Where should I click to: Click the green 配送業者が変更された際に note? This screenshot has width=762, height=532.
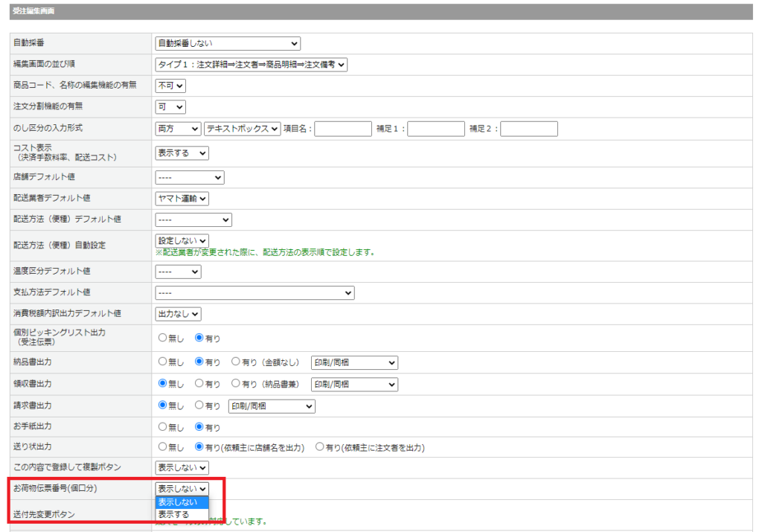(x=265, y=253)
